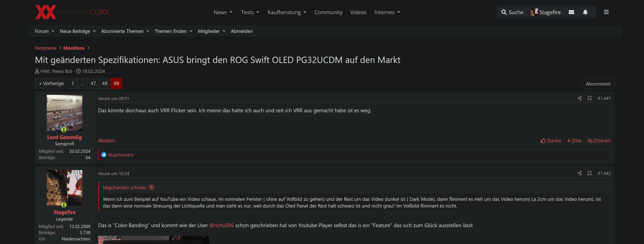Expand the Mitglieder dropdown arrow
The image size is (644, 244).
coord(224,31)
